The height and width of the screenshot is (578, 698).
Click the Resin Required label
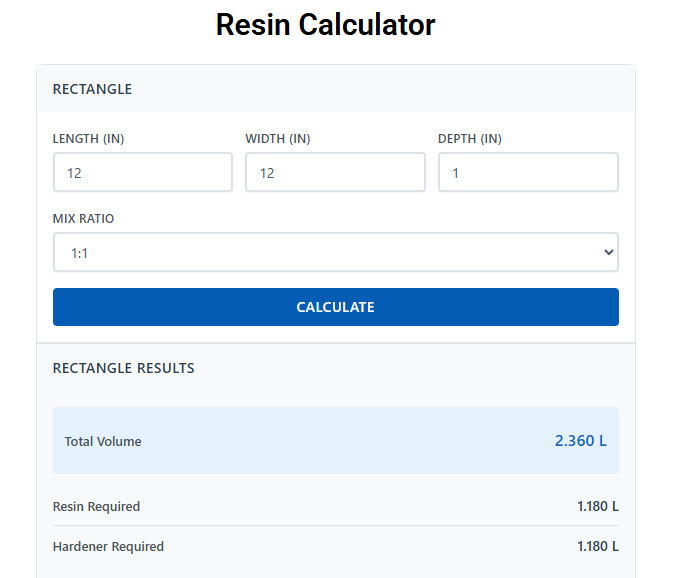click(96, 507)
